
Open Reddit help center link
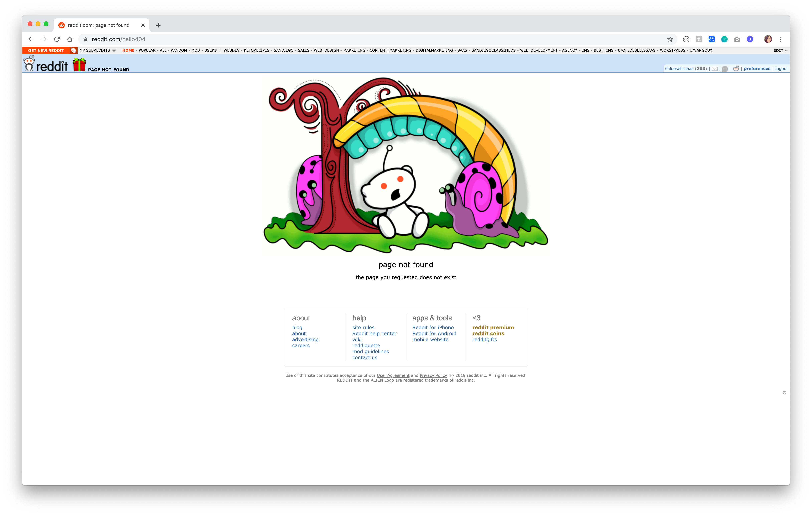pyautogui.click(x=374, y=333)
